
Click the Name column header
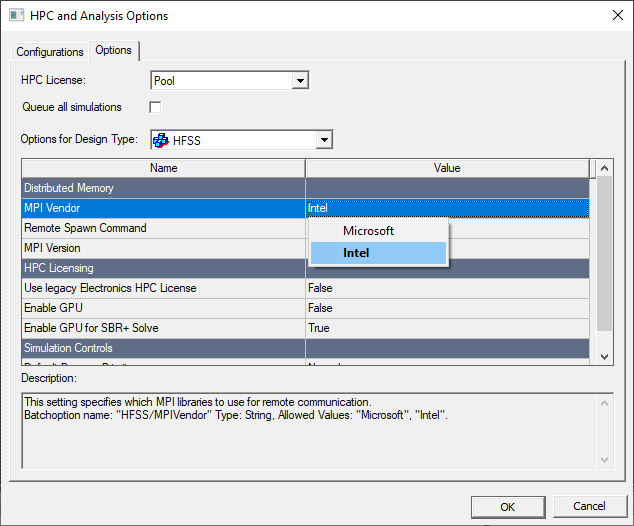163,168
